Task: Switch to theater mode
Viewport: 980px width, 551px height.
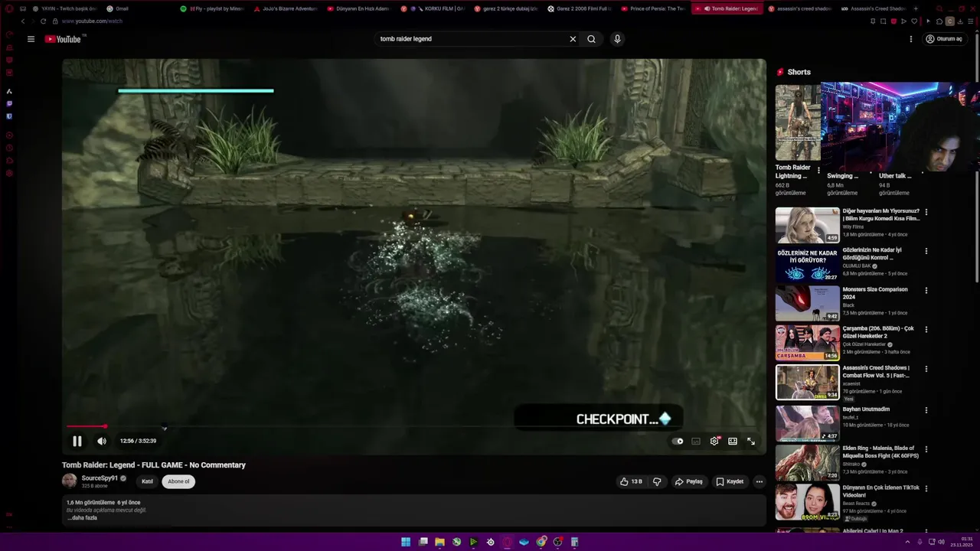Action: tap(733, 441)
